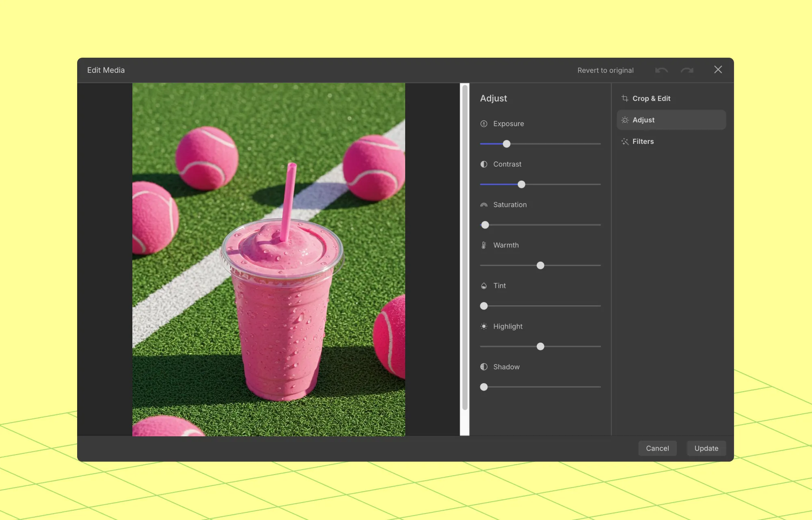Close the Edit Media dialog

coord(718,70)
